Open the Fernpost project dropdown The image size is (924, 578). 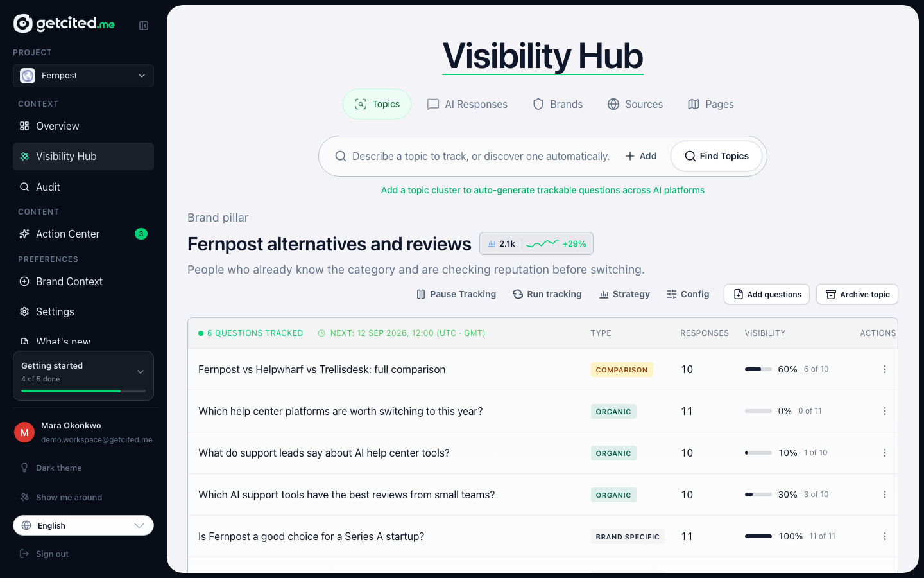(x=83, y=76)
